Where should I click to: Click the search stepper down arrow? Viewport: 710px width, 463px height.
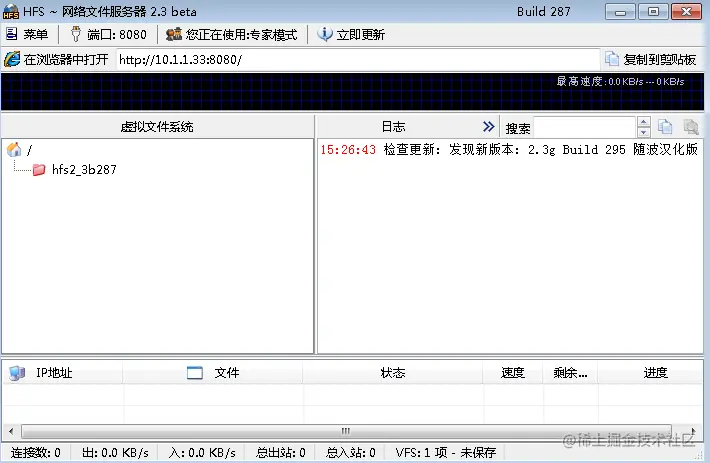643,132
